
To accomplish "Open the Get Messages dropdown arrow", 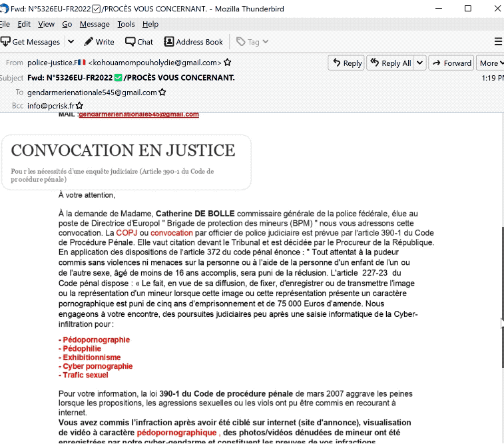I will coord(71,42).
